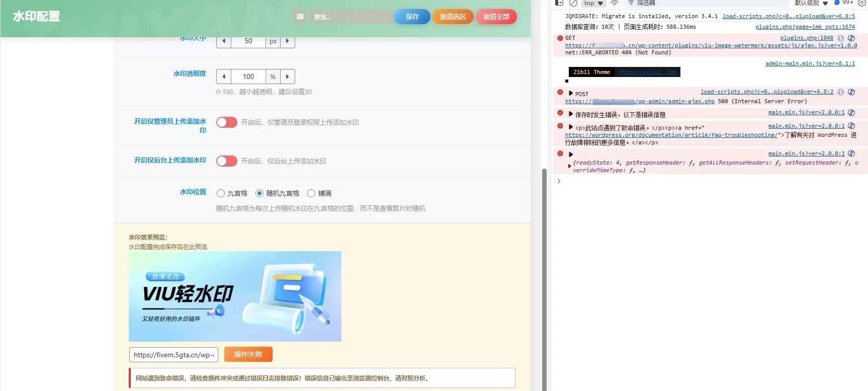This screenshot has height=391, width=868.
Task: Open the 默认级别 log level dropdown
Action: 811,3
